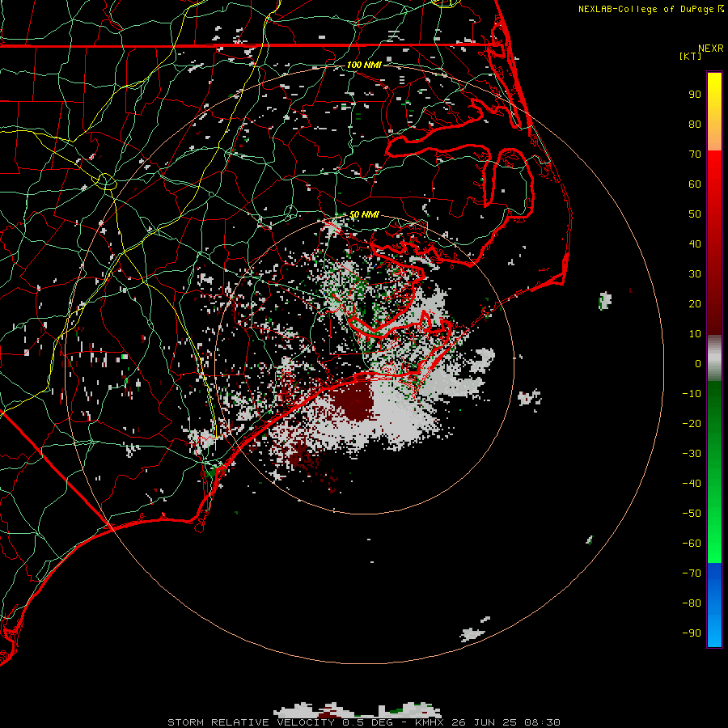Click the -10 value on the velocity scale
The image size is (728, 728).
pyautogui.click(x=692, y=394)
